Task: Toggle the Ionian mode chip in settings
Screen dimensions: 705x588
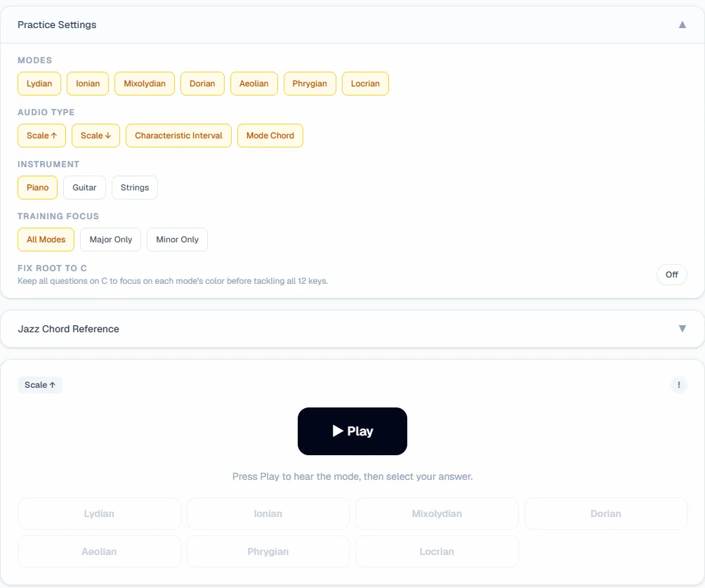Action: 88,84
